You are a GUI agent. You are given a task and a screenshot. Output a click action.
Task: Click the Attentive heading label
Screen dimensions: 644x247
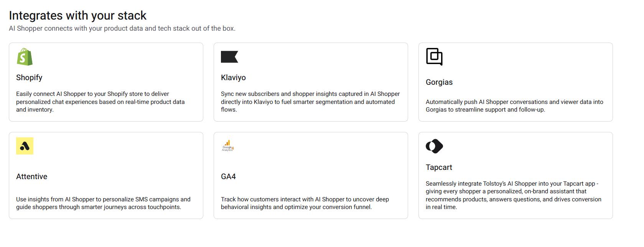point(31,176)
